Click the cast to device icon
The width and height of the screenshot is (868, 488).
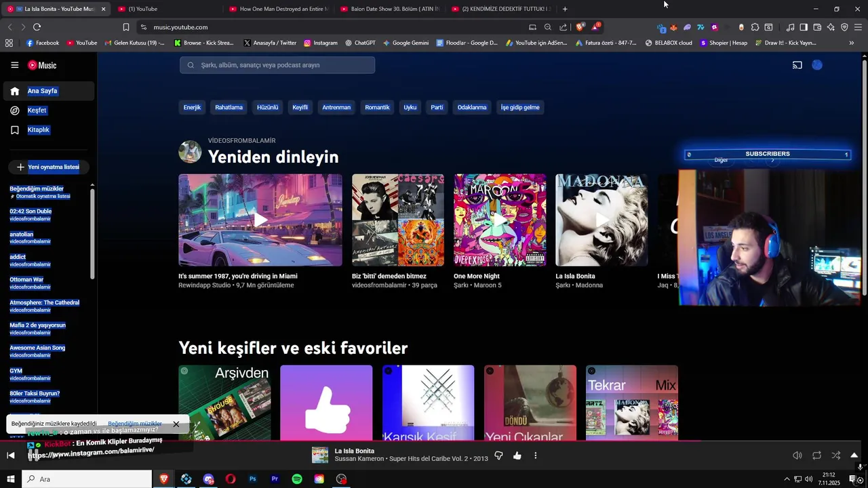click(797, 65)
